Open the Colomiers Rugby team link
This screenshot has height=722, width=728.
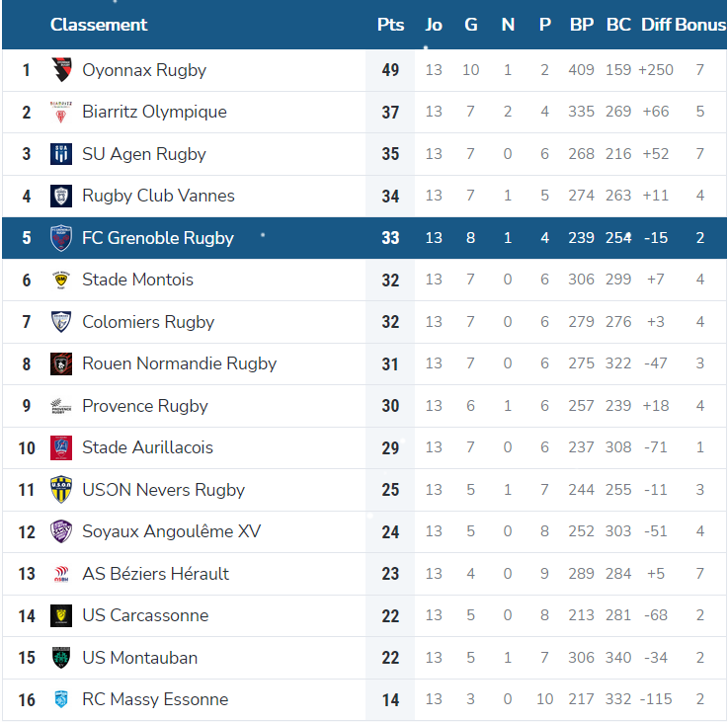[x=148, y=322]
